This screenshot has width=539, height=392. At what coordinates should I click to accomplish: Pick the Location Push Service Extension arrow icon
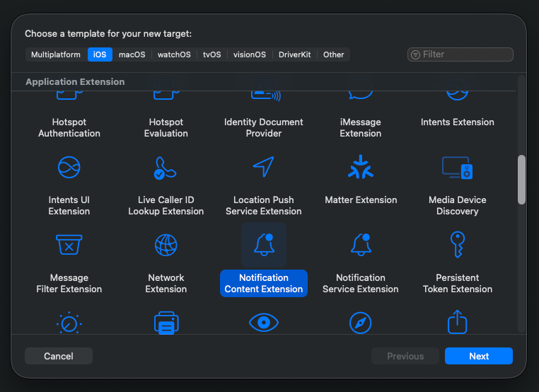pos(264,167)
